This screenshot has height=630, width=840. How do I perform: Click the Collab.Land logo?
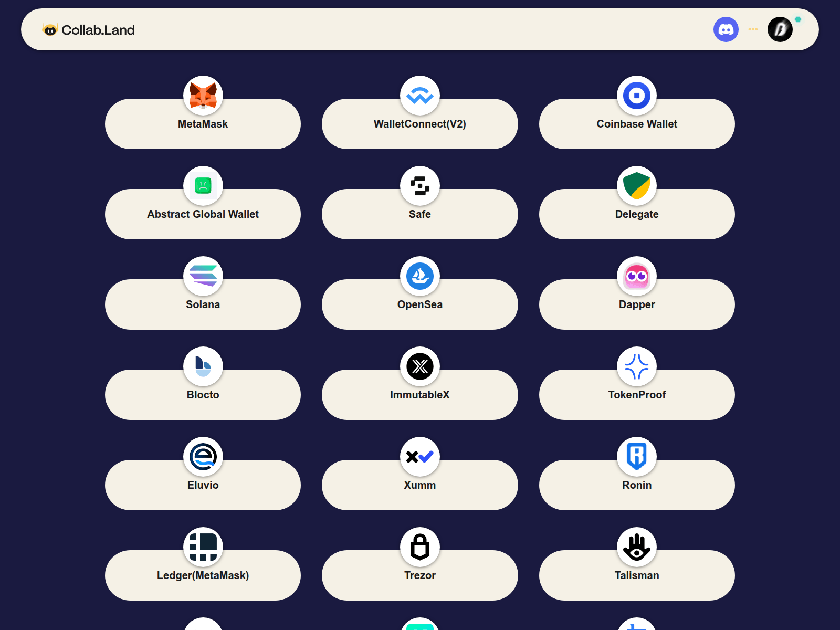(89, 29)
